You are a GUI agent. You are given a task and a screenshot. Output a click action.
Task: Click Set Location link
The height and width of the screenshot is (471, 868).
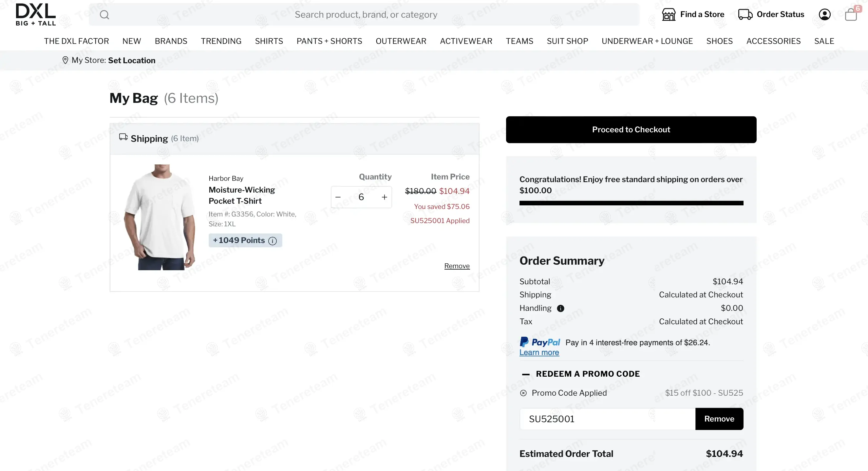tap(132, 60)
